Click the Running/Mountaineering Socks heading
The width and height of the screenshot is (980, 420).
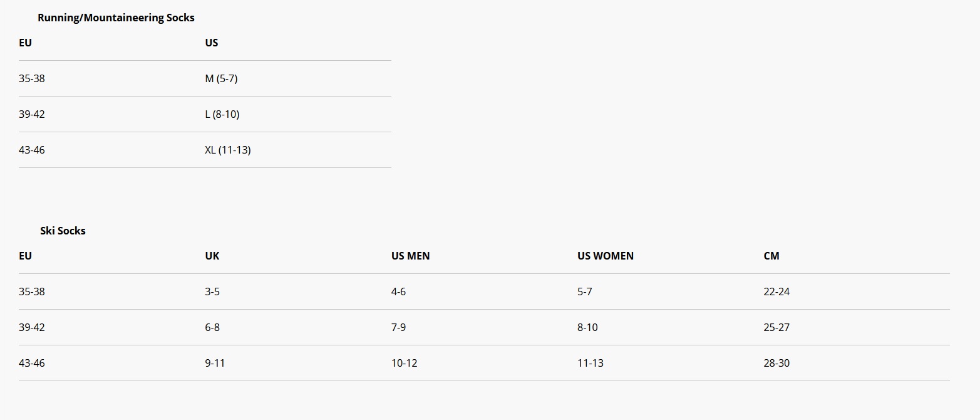point(116,18)
